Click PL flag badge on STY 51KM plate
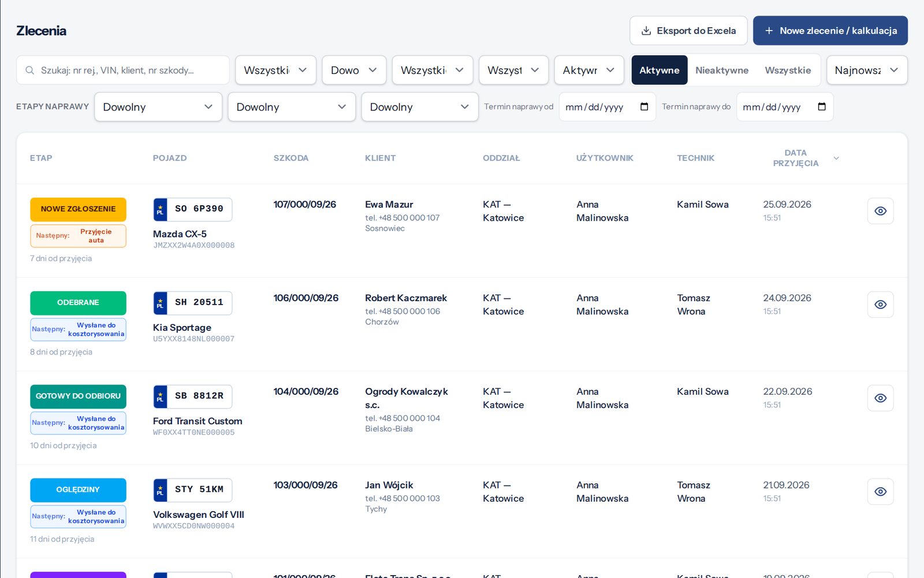The image size is (924, 578). (160, 490)
